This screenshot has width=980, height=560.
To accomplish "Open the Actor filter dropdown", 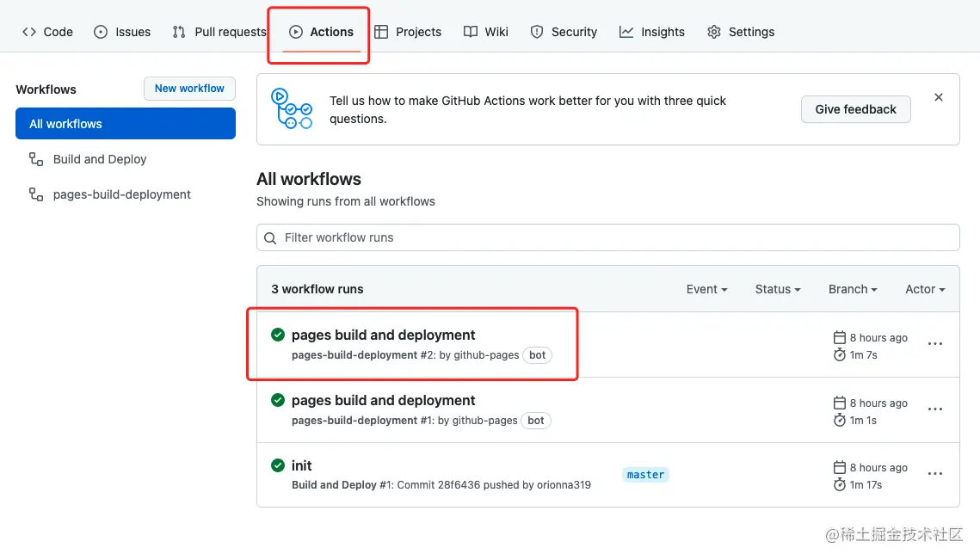I will [925, 289].
